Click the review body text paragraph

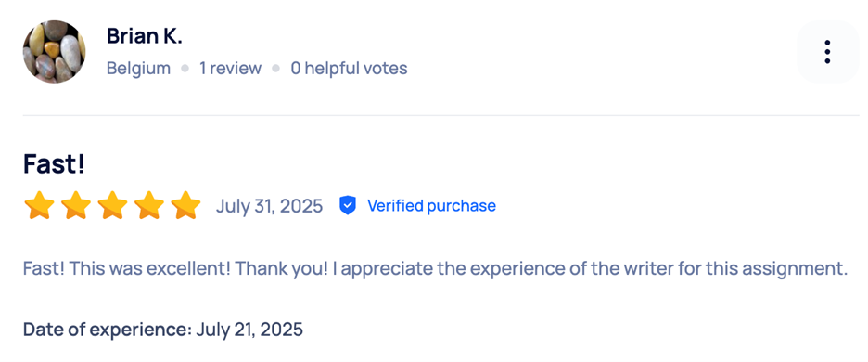click(x=436, y=269)
